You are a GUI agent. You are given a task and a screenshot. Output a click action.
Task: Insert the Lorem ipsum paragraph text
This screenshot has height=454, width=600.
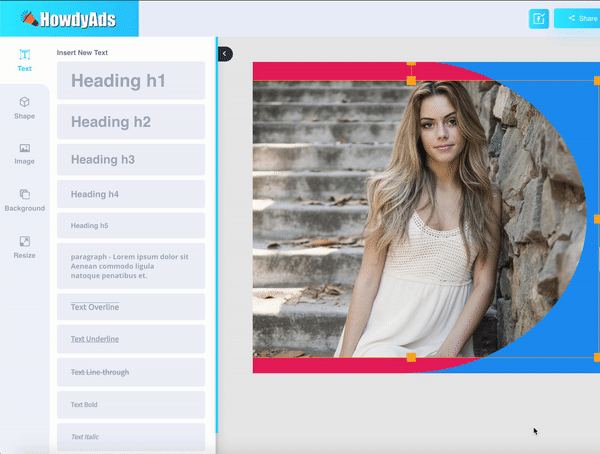(x=131, y=266)
